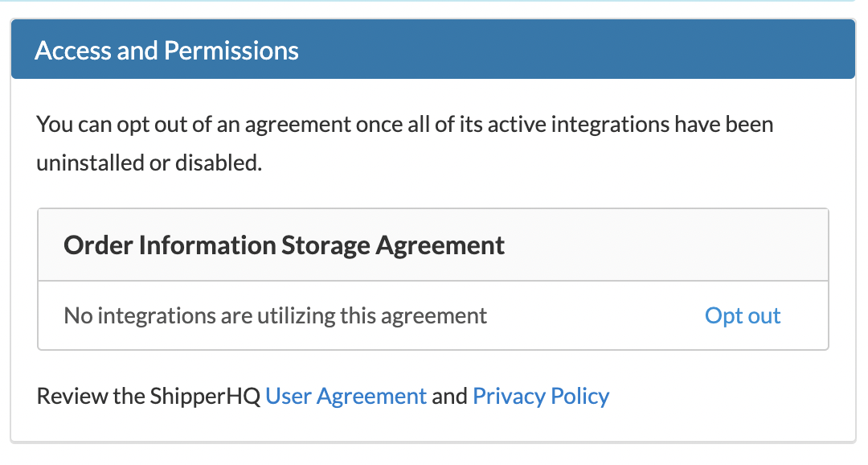Select the Order Information Storage Agreement heading
The height and width of the screenshot is (465, 868).
(284, 245)
